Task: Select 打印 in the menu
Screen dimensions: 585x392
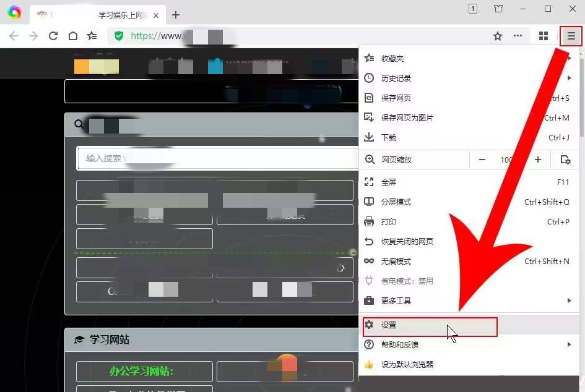Action: tap(469, 221)
